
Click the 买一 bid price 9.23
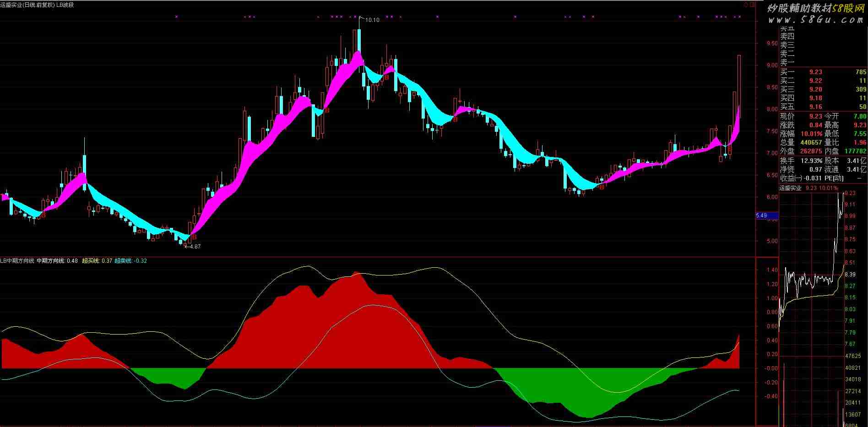815,72
